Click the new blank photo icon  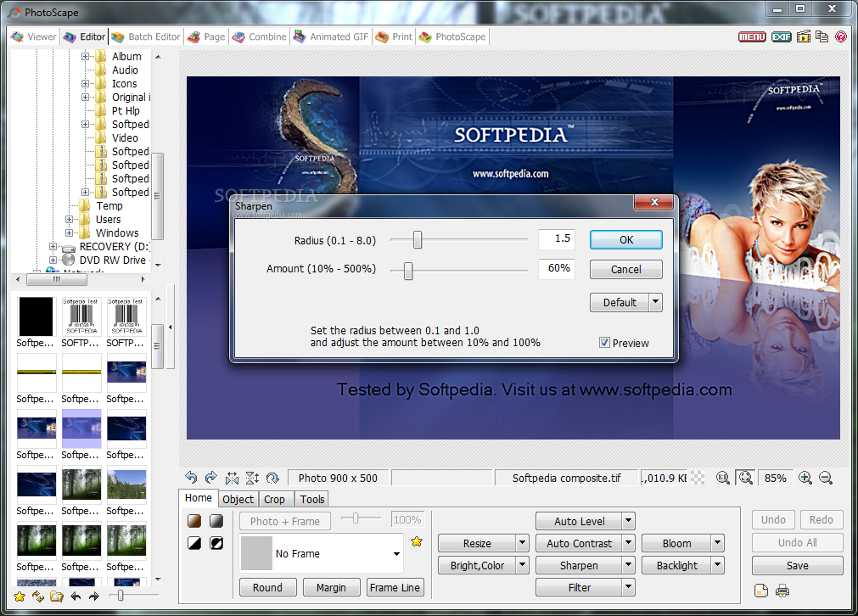(761, 591)
